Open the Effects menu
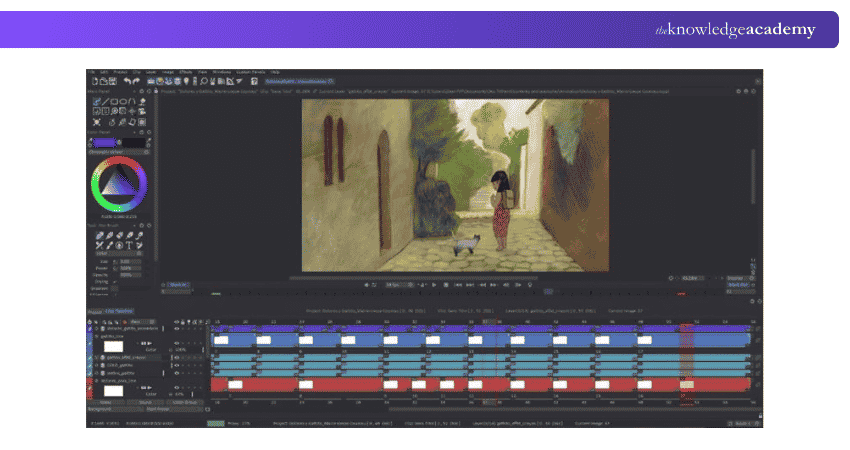Image resolution: width=850 pixels, height=450 pixels. (186, 72)
